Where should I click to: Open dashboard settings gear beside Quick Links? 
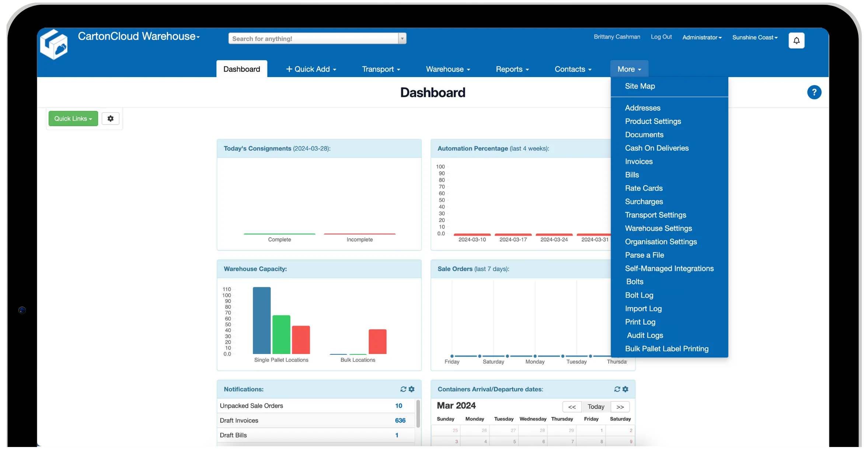[110, 118]
